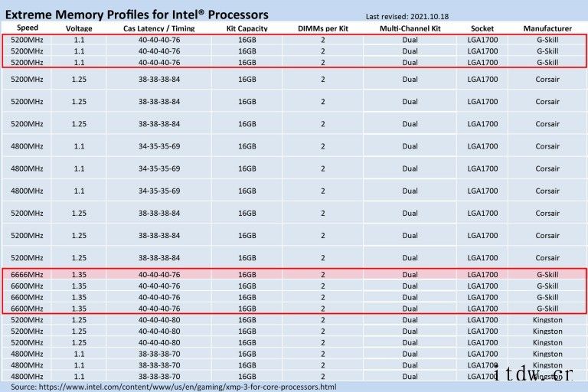Click the "Cas Latency / Timing" column header
The width and height of the screenshot is (588, 392).
[x=159, y=28]
